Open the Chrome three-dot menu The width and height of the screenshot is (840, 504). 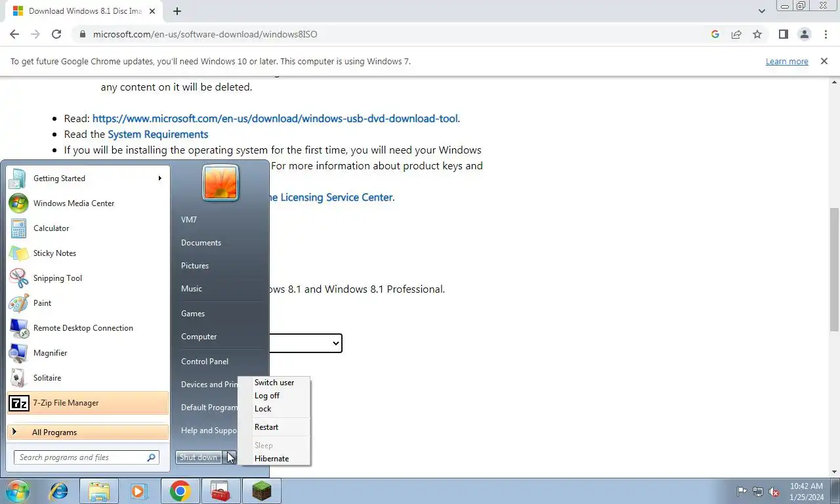tap(825, 34)
